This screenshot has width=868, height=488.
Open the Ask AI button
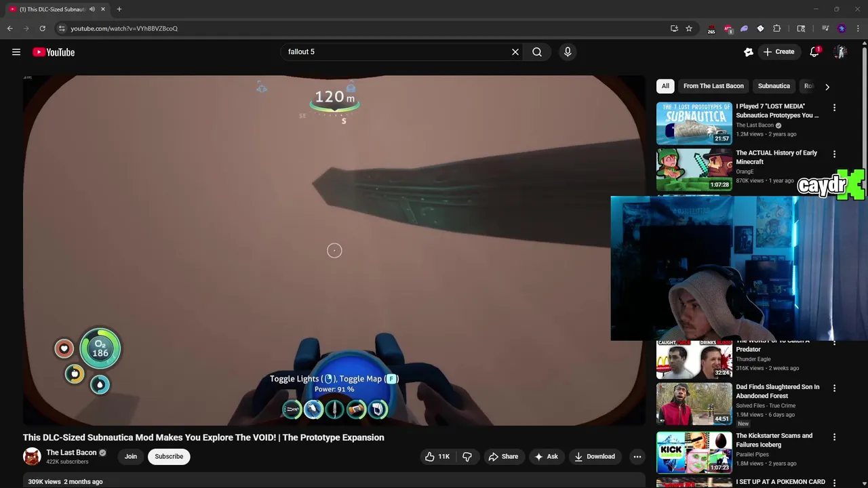pyautogui.click(x=546, y=457)
